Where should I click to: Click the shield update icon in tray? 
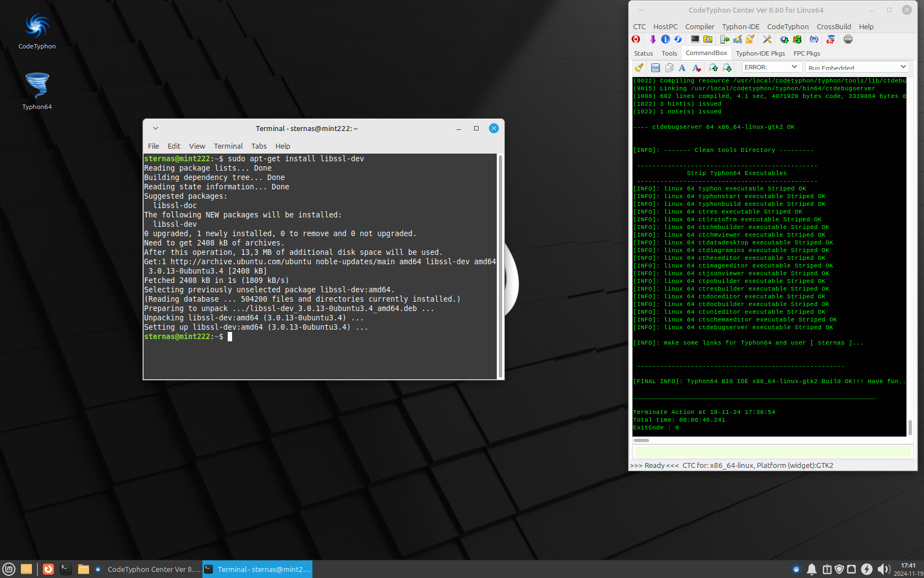839,569
